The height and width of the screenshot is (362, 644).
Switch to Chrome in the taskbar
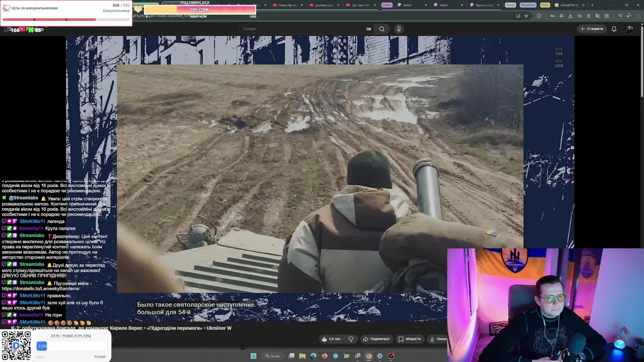click(369, 356)
